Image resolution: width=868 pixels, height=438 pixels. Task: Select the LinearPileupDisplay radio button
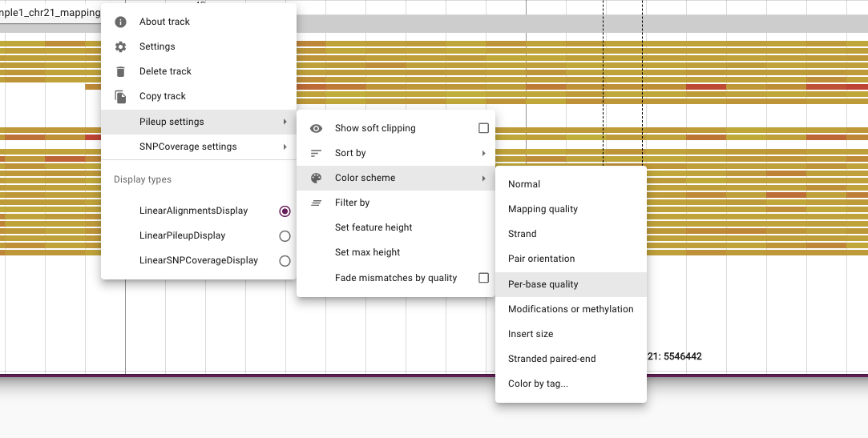click(x=285, y=236)
